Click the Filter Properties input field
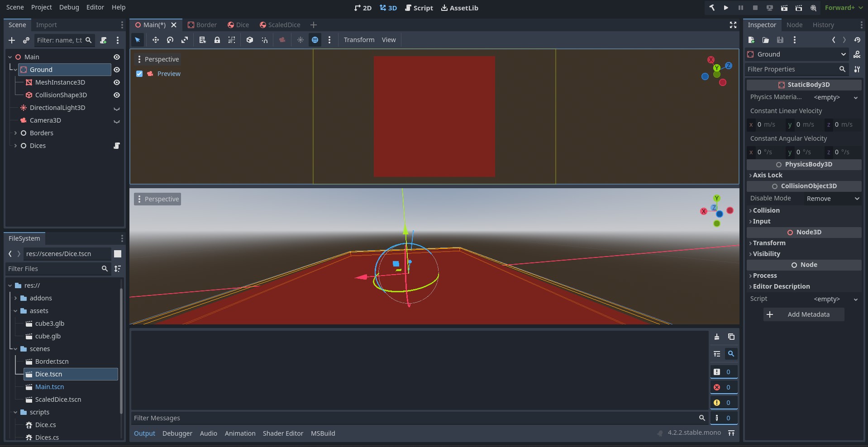Screen dimensions: 868x447 792,69
